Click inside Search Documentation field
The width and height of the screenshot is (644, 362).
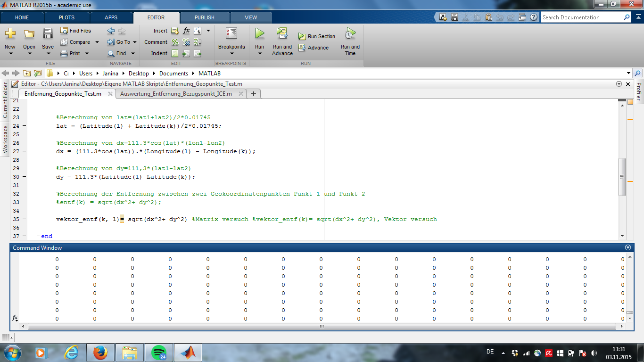(x=581, y=17)
